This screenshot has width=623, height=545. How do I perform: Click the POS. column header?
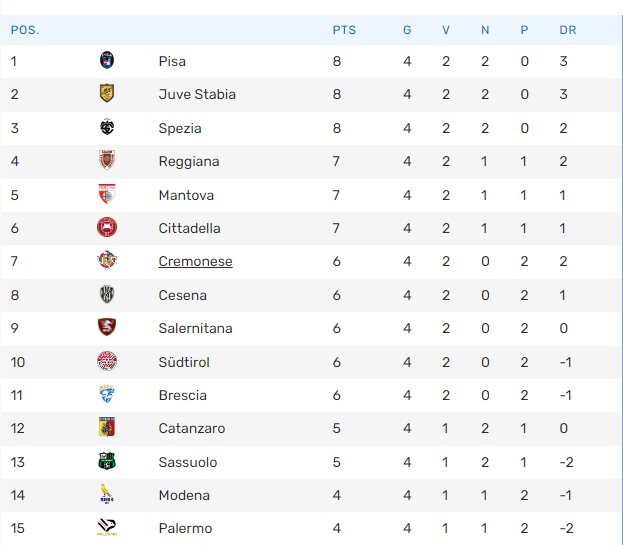pyautogui.click(x=25, y=30)
